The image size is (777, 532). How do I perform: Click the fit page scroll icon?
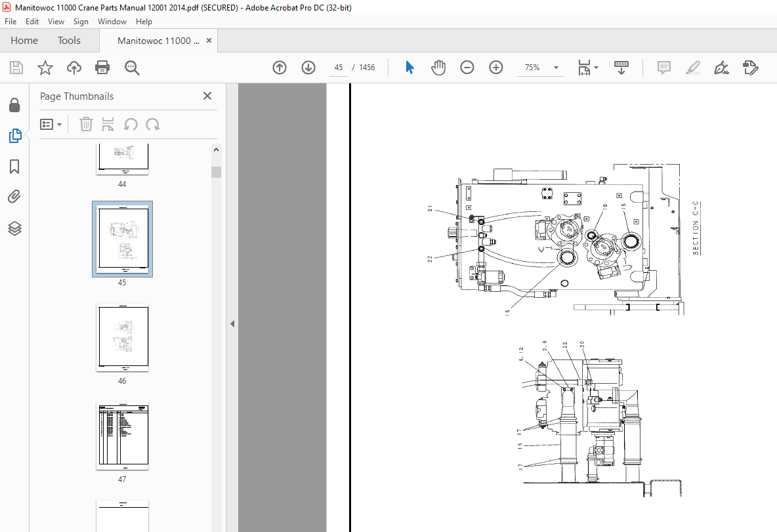(584, 68)
